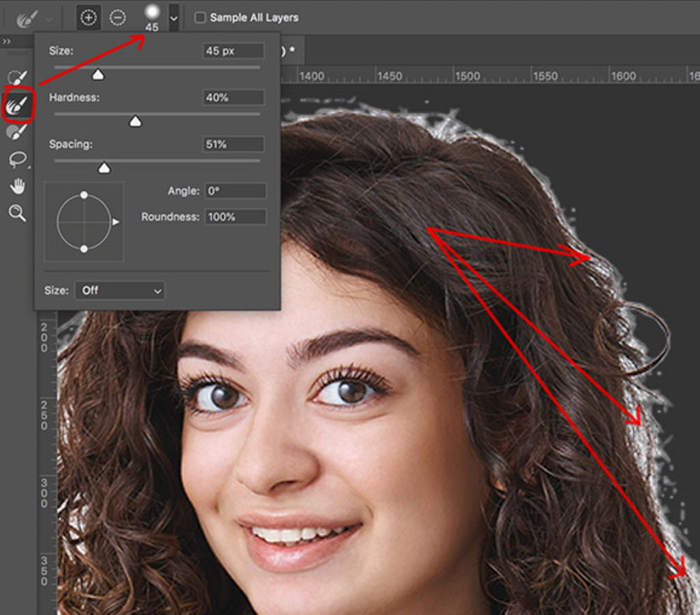Select the Lasso tool
The width and height of the screenshot is (700, 615).
point(18,159)
